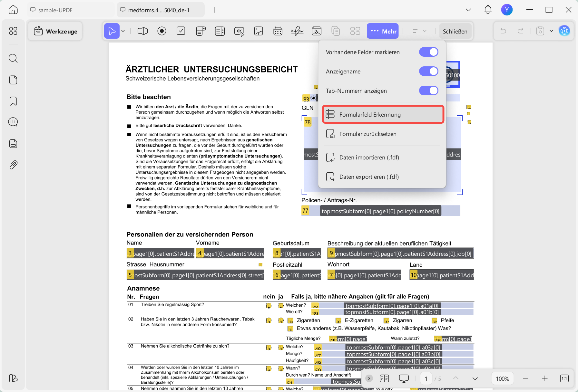Click the Mehr button

[383, 31]
